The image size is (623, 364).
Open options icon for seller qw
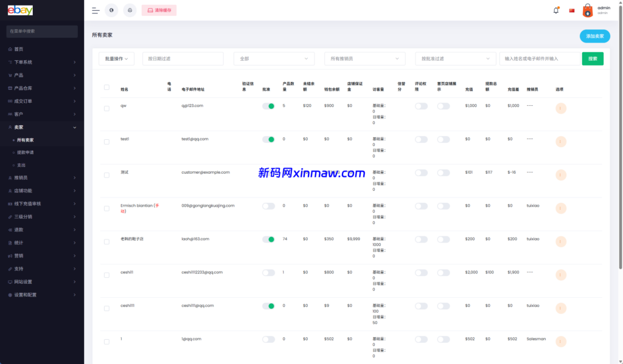click(561, 109)
